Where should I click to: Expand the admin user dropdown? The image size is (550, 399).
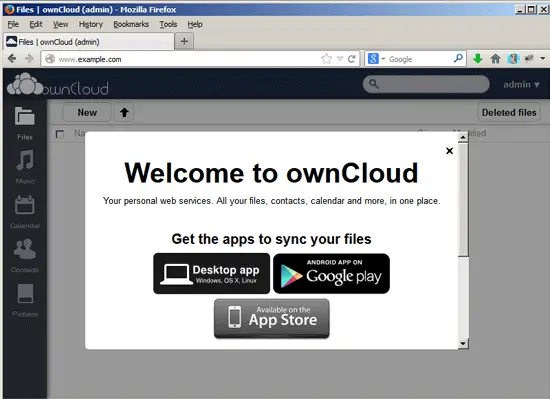click(521, 84)
